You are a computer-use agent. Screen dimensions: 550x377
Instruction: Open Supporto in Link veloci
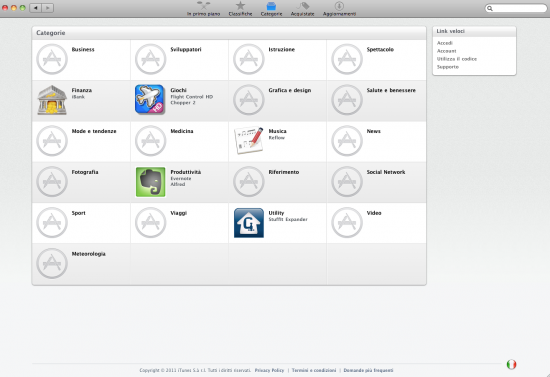click(448, 67)
